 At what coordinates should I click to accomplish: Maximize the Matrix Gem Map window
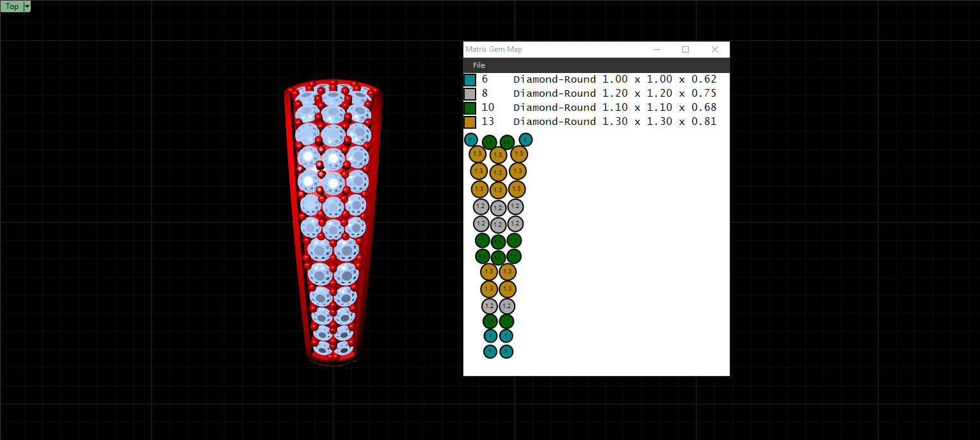tap(686, 49)
